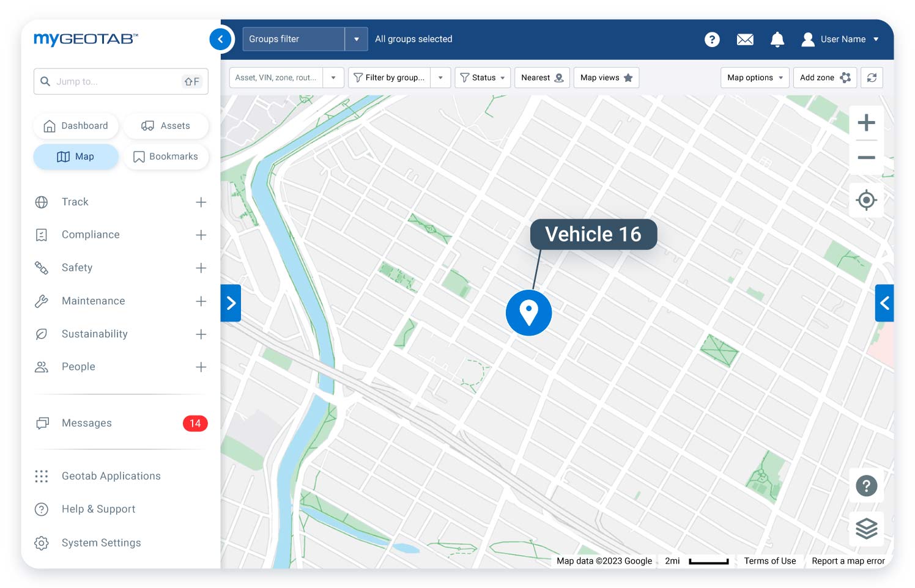Click the Vehicle 16 location pin
915x588 pixels.
coord(529,313)
